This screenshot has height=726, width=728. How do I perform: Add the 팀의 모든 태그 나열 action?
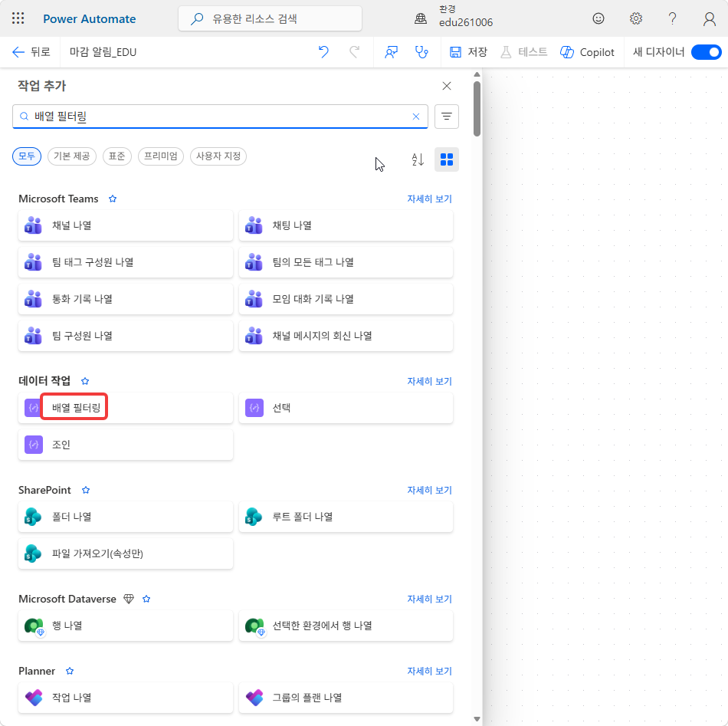pos(346,262)
